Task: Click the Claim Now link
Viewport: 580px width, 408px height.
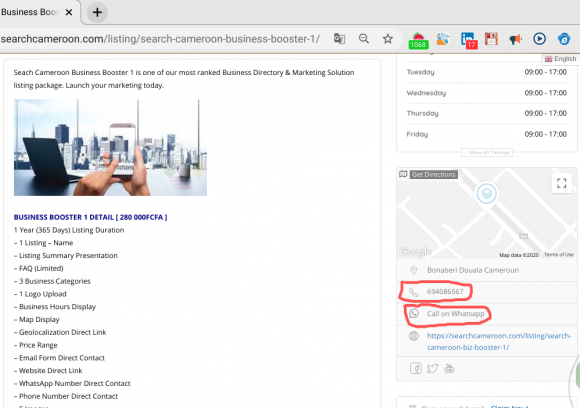Action: pyautogui.click(x=509, y=406)
